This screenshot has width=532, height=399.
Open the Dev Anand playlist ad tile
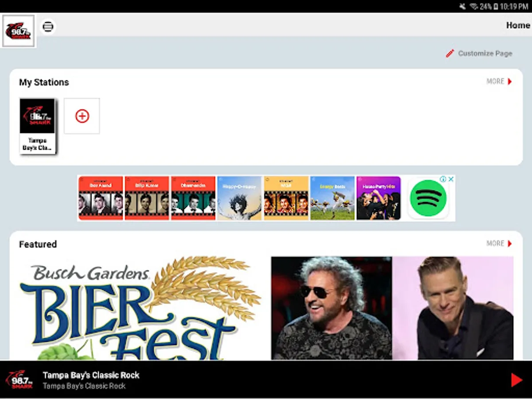(x=101, y=198)
